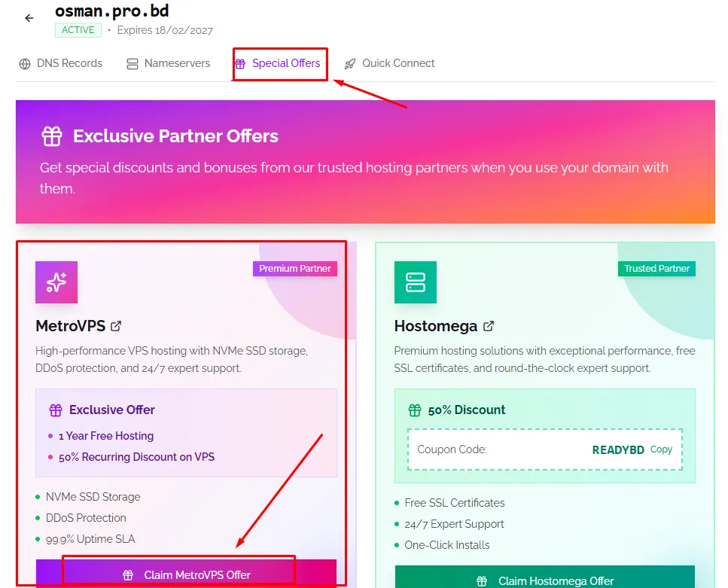Click the Hostomega server logo icon
The height and width of the screenshot is (588, 728).
tap(416, 282)
